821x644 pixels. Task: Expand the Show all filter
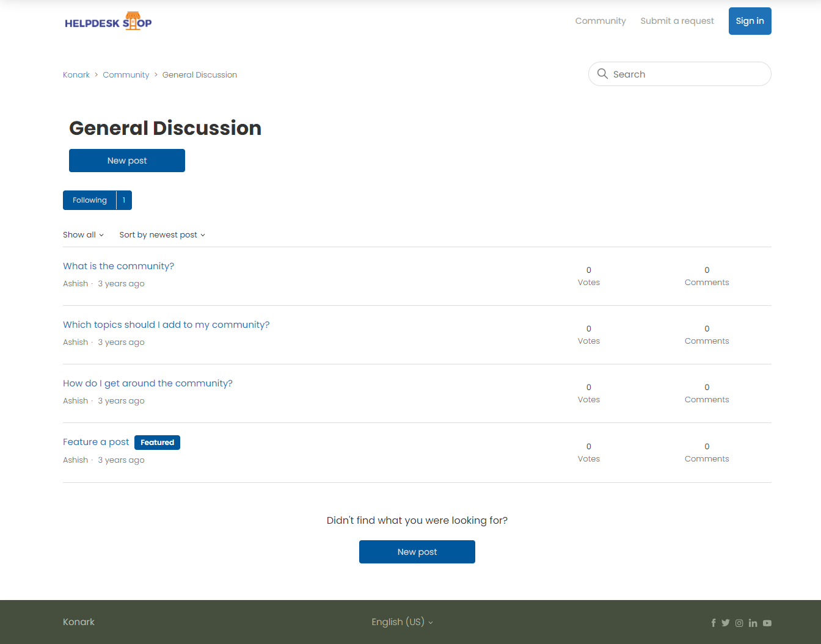pyautogui.click(x=83, y=235)
